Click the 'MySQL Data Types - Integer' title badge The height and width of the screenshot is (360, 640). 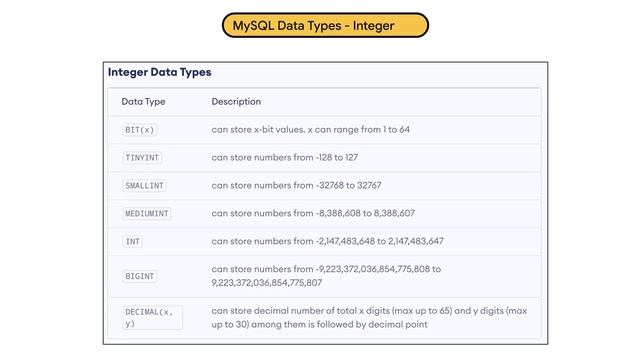tap(325, 25)
